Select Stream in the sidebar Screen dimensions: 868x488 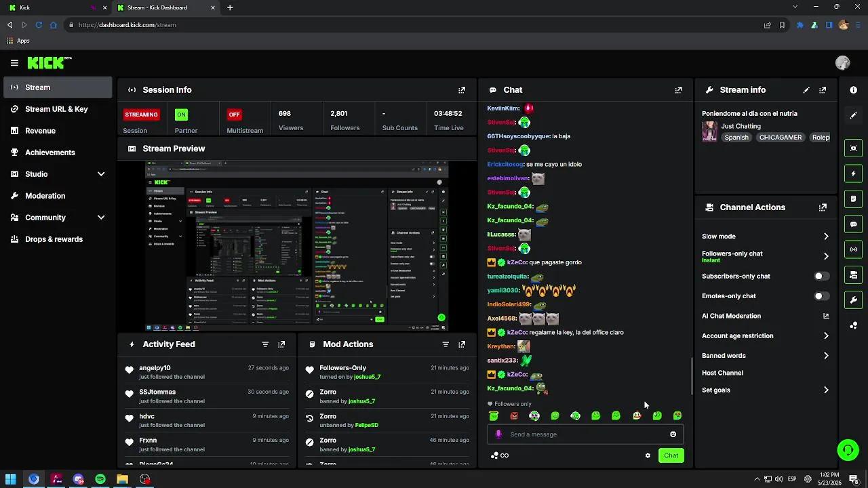(x=58, y=87)
